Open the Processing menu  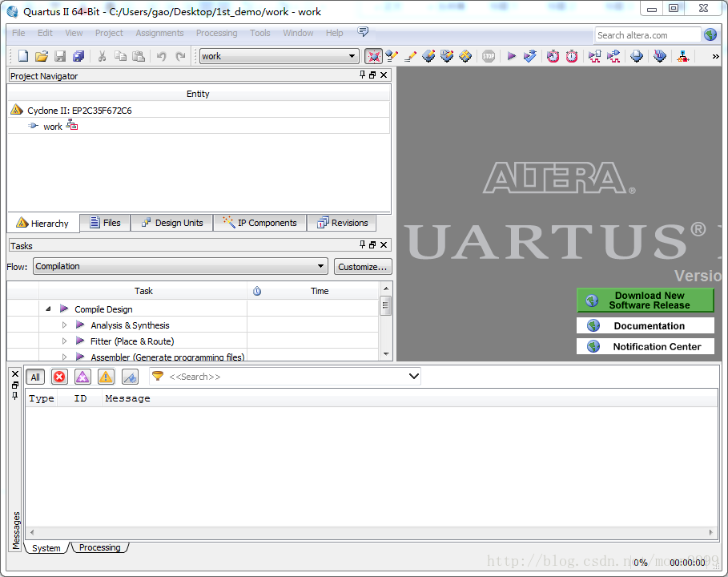(x=216, y=33)
